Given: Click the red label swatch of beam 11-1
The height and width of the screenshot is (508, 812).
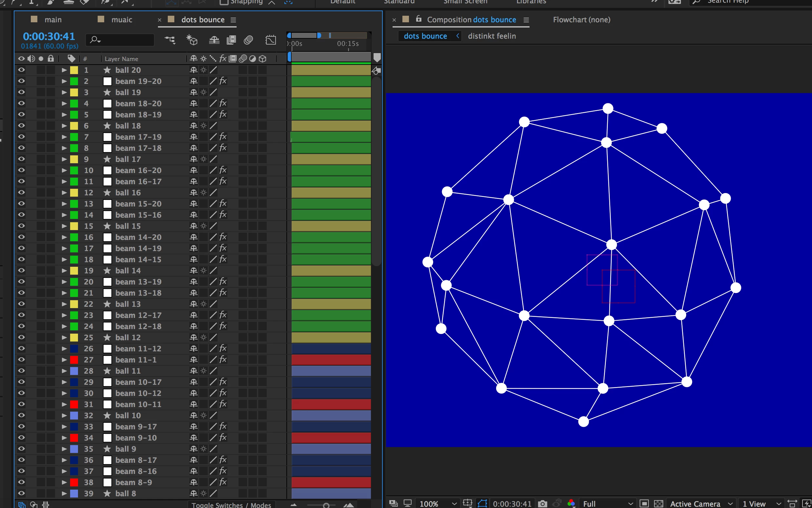Looking at the screenshot, I should 74,360.
